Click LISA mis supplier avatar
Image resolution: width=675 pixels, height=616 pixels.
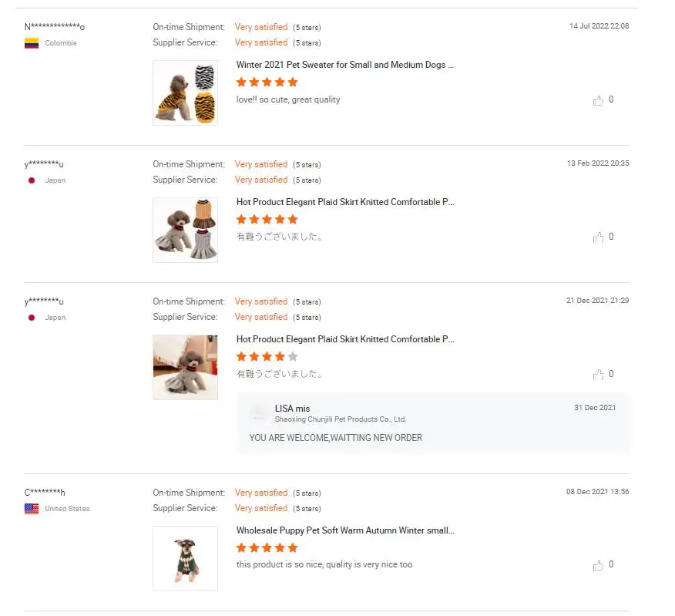coord(260,413)
